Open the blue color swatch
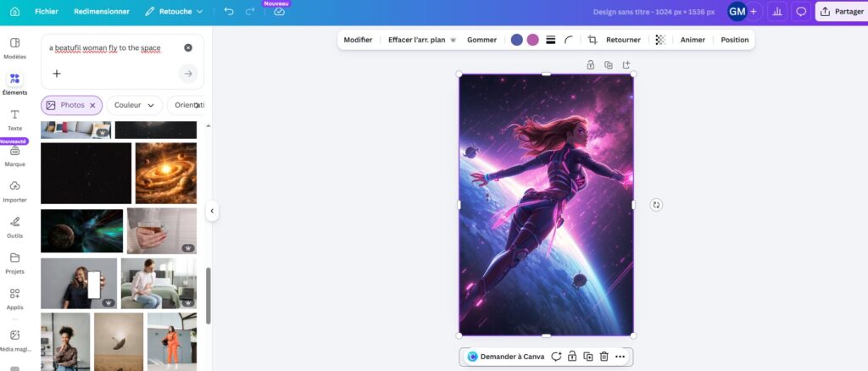This screenshot has height=371, width=868. (517, 40)
